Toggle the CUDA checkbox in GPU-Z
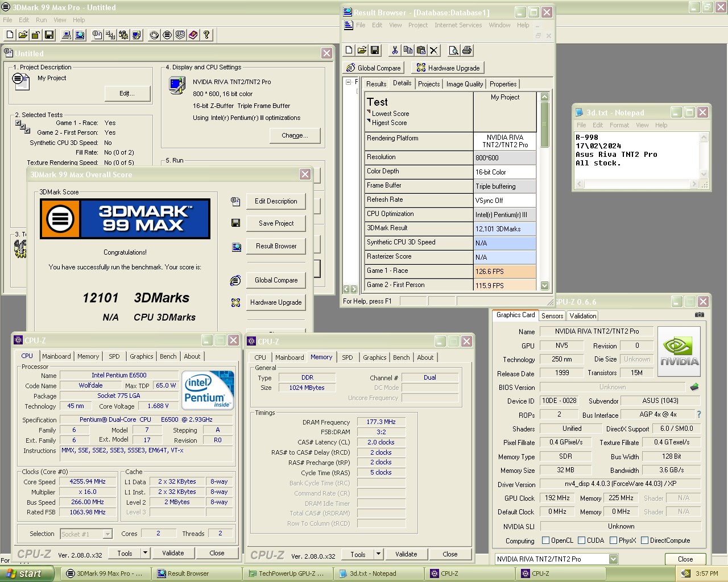Viewport: 728px width, 582px height. tap(581, 541)
